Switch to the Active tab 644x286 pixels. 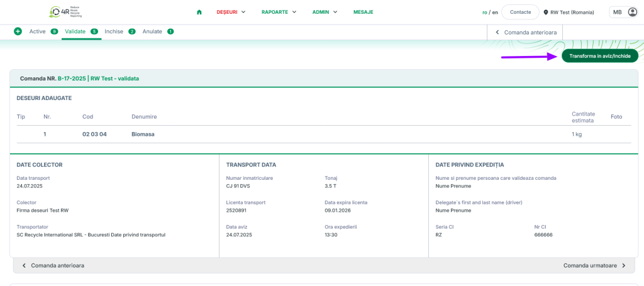coord(37,31)
